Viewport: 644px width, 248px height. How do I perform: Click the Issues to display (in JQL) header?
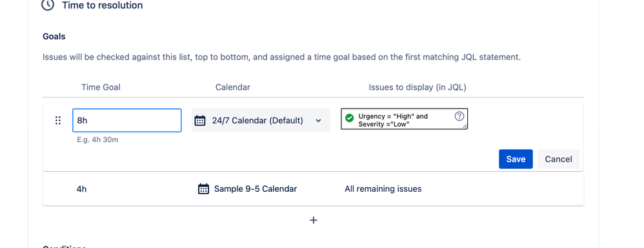pos(418,87)
